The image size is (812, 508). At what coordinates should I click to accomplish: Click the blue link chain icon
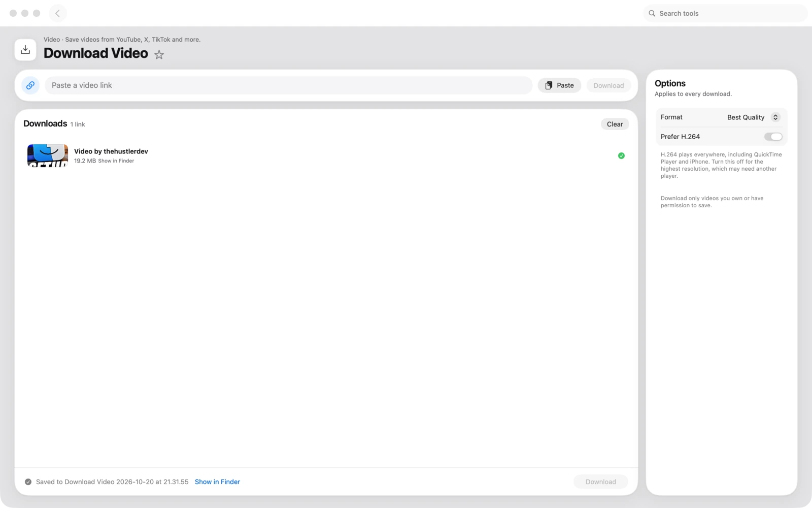pos(30,85)
